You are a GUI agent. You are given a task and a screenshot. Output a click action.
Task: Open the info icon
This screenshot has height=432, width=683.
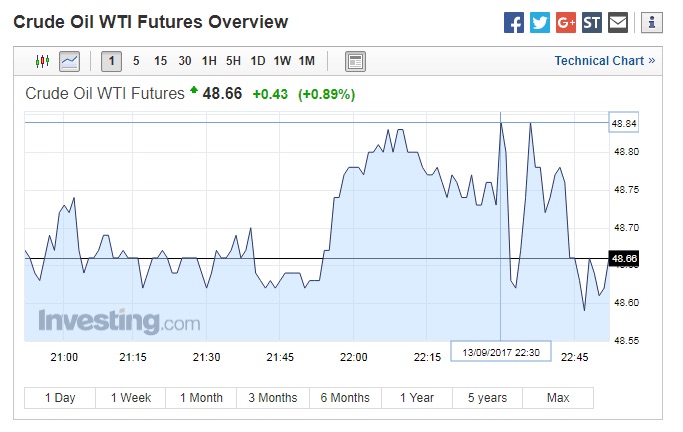[650, 22]
